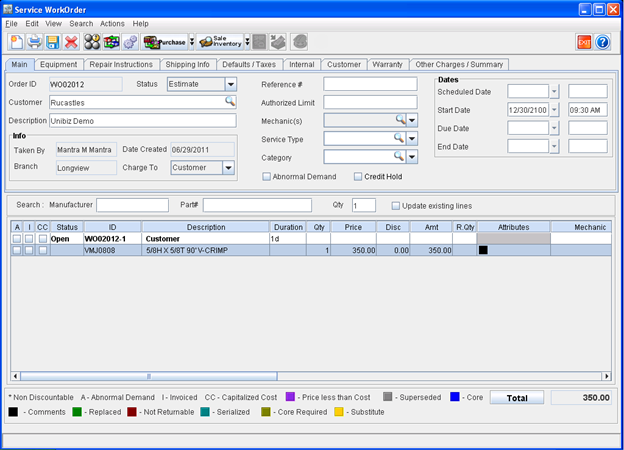This screenshot has width=624, height=450.
Task: Check the CC box in VMJ0808 row
Action: pos(43,250)
